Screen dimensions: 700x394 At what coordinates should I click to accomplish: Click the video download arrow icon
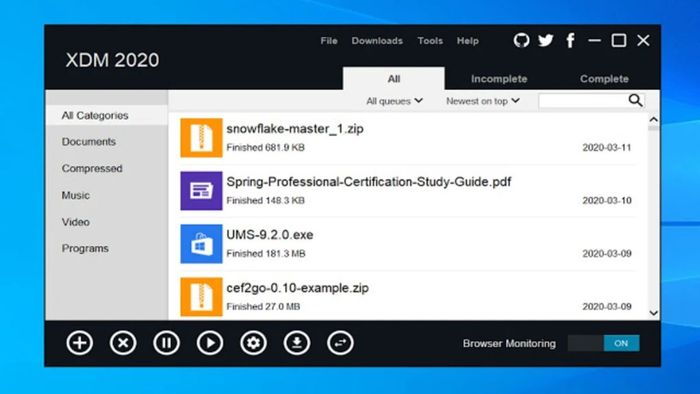[x=297, y=343]
